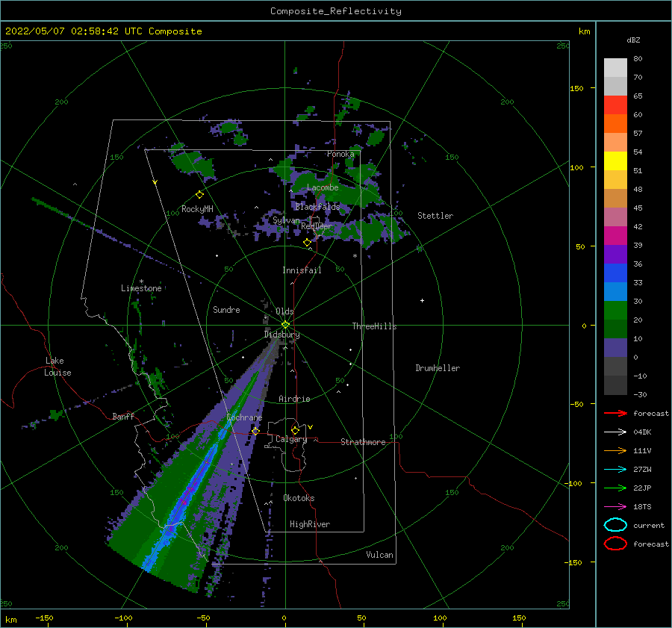
Task: Click the Calgary city label
Action: coord(291,439)
